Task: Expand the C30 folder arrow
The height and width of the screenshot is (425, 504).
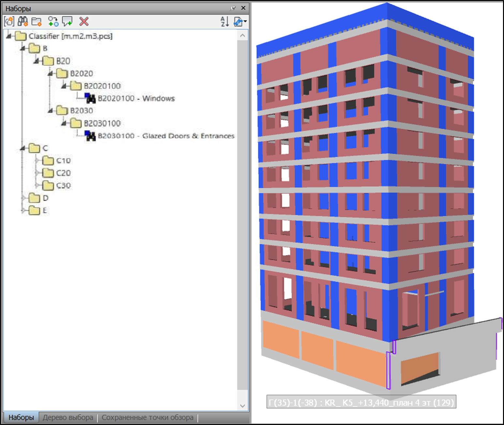Action: [37, 185]
